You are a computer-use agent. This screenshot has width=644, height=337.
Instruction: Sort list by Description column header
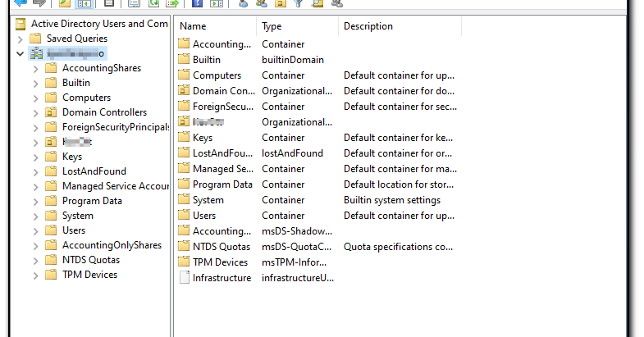pyautogui.click(x=400, y=26)
